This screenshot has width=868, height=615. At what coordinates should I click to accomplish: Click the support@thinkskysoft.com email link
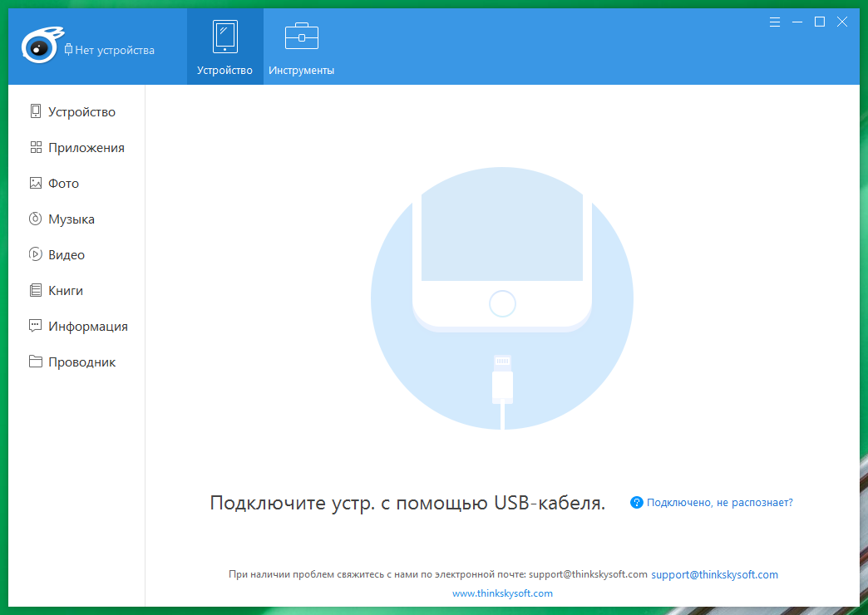tap(714, 574)
